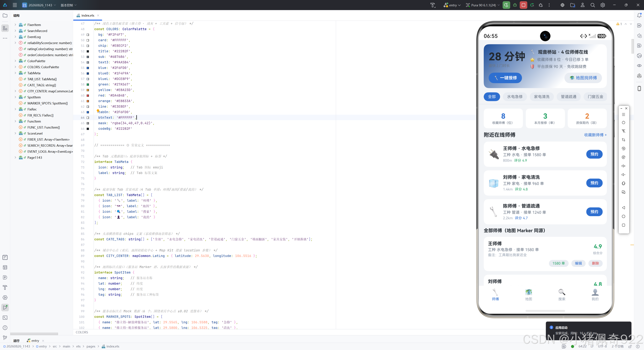The height and width of the screenshot is (350, 644).
Task: Open the Structure panel icon in left sidebar
Action: click(x=5, y=28)
